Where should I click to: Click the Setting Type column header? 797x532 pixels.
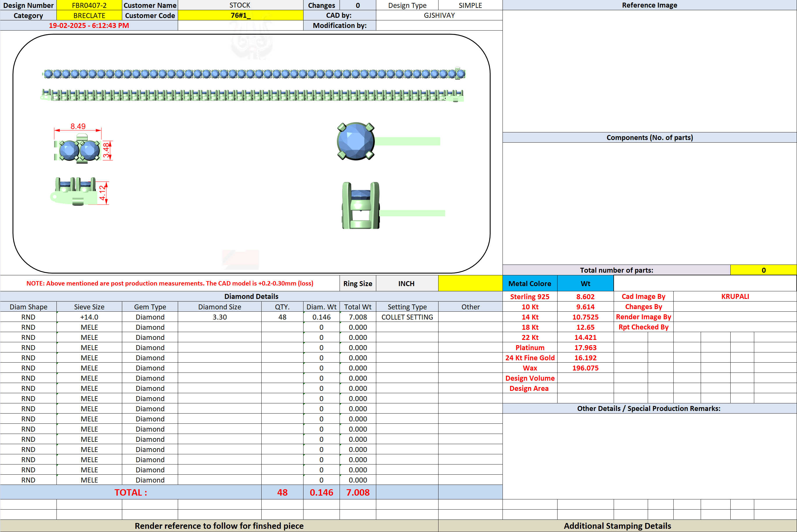click(407, 307)
